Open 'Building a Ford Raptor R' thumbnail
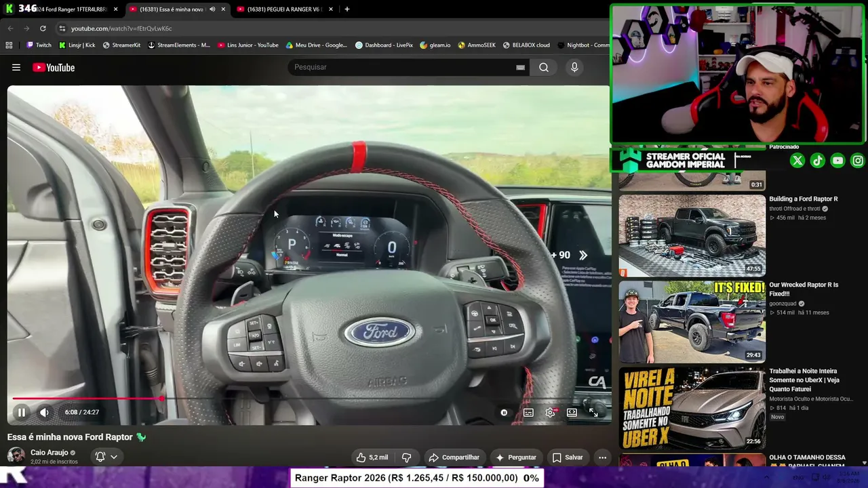This screenshot has height=488, width=868. point(692,236)
